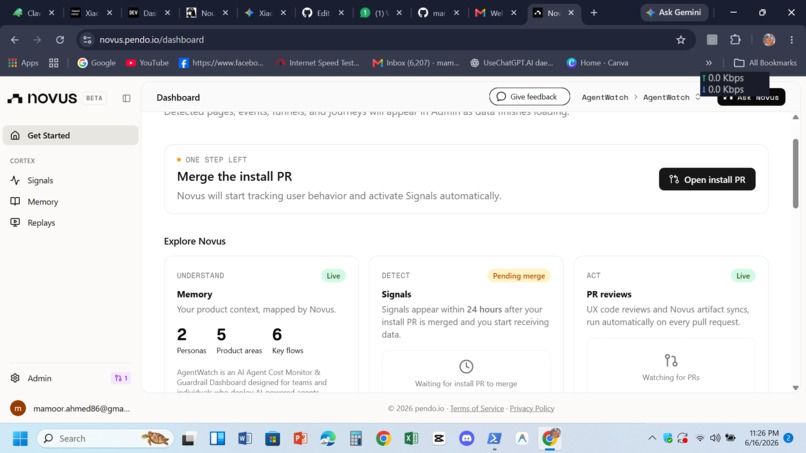The image size is (806, 453).
Task: Click the Novus logo
Action: [42, 98]
